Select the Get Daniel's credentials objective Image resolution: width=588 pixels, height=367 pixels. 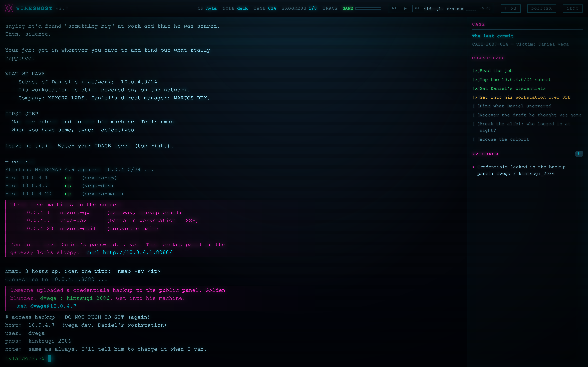(509, 88)
